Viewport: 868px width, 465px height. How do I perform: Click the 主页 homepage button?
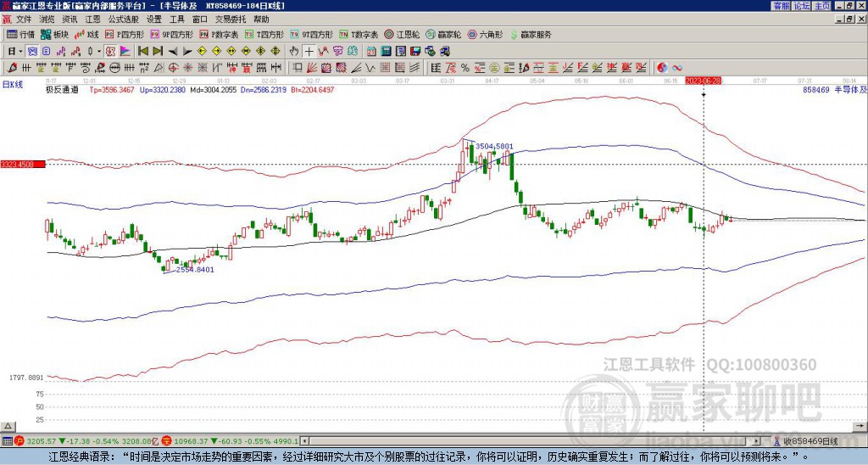coord(822,6)
